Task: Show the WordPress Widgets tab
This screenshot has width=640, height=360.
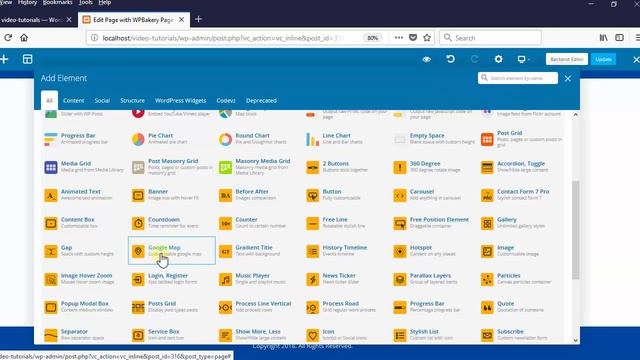Action: [180, 100]
